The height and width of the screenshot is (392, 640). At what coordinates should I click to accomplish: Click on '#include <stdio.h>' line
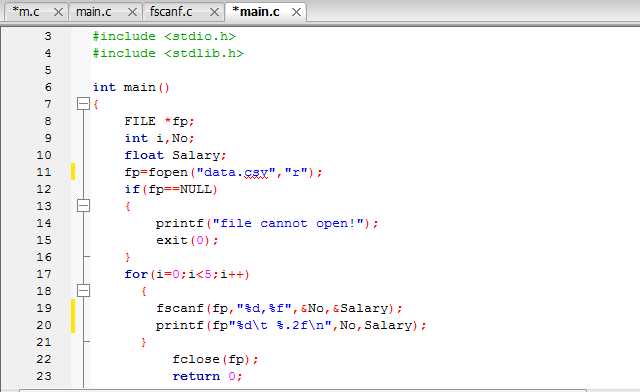click(x=164, y=36)
